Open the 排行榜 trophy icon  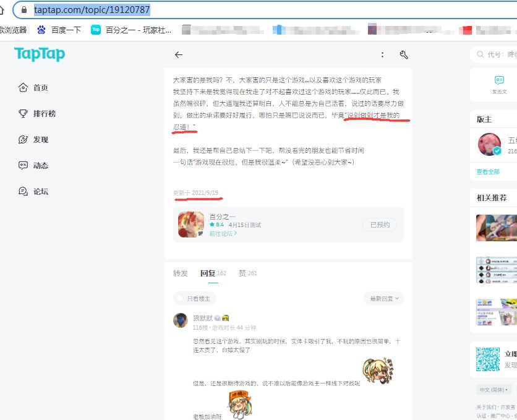click(x=23, y=114)
